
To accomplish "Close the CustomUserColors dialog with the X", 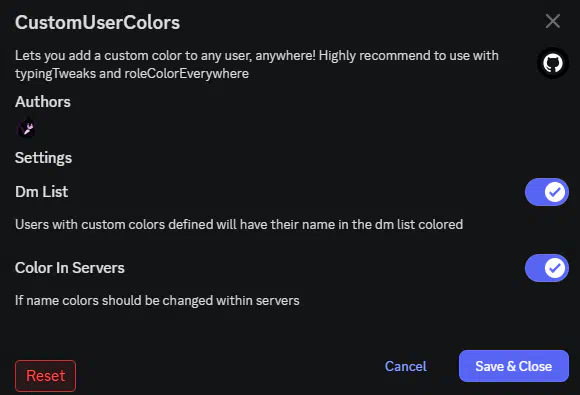I will (x=553, y=21).
